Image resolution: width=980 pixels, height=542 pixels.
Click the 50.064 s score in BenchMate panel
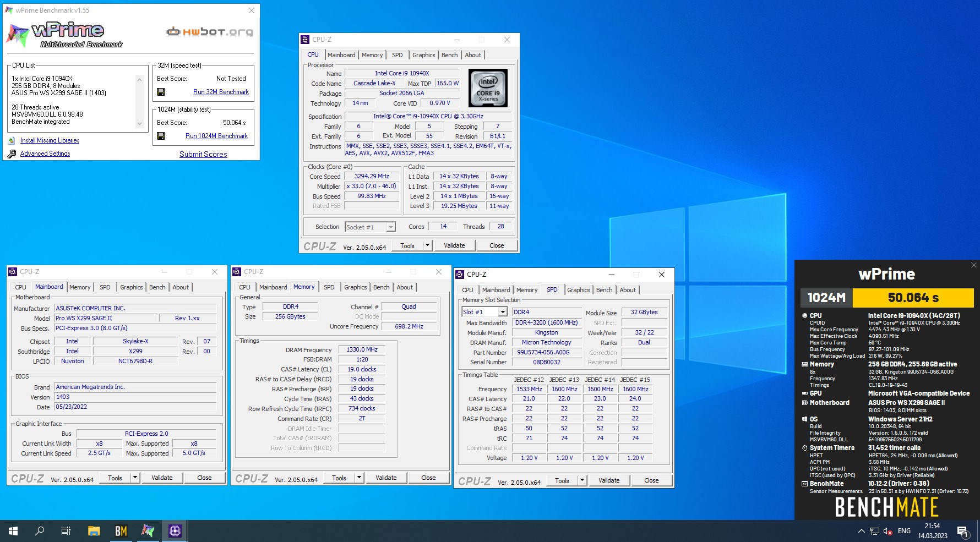913,298
